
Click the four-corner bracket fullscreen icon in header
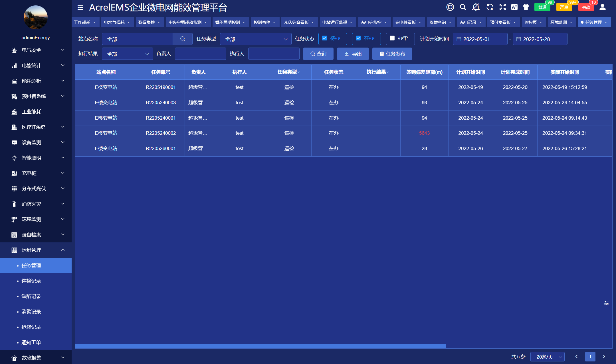pyautogui.click(x=490, y=7)
